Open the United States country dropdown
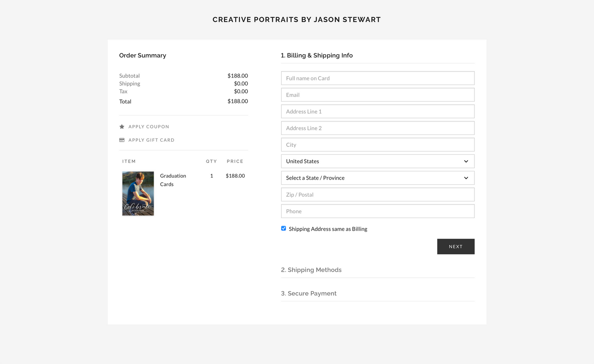Image resolution: width=594 pixels, height=364 pixels. [378, 161]
